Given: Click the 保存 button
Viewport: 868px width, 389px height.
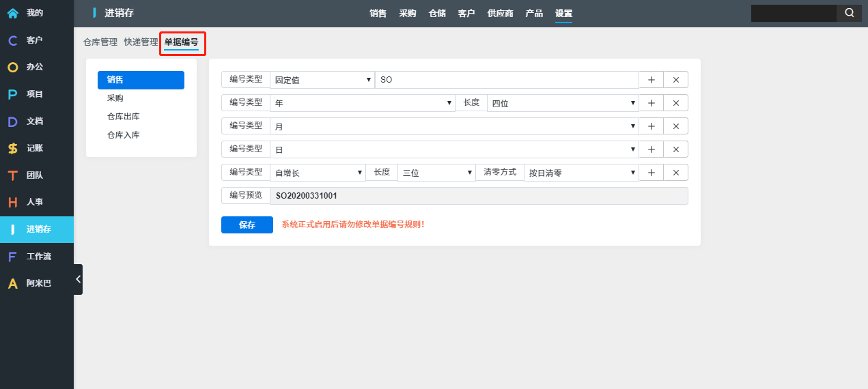Looking at the screenshot, I should click(x=247, y=225).
